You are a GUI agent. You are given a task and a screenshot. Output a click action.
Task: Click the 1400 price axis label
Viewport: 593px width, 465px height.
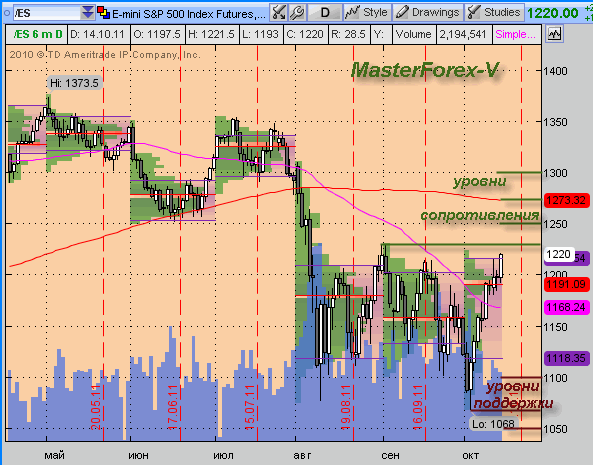pos(556,71)
